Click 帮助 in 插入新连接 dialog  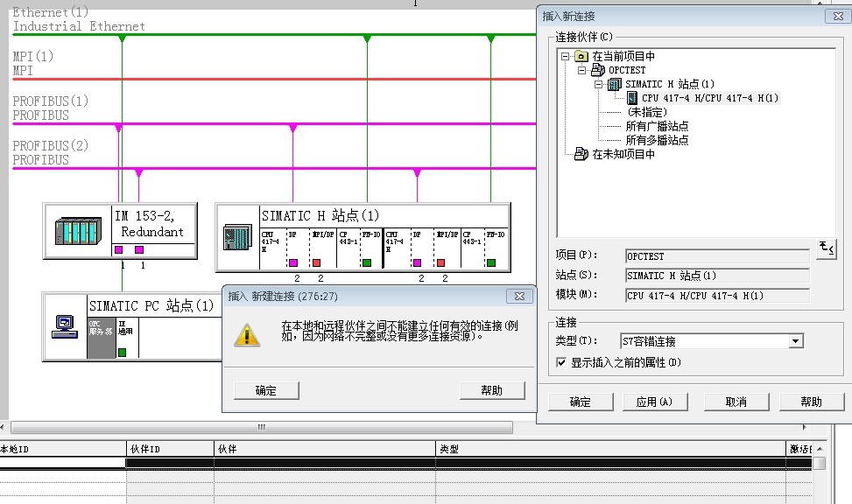pyautogui.click(x=812, y=402)
